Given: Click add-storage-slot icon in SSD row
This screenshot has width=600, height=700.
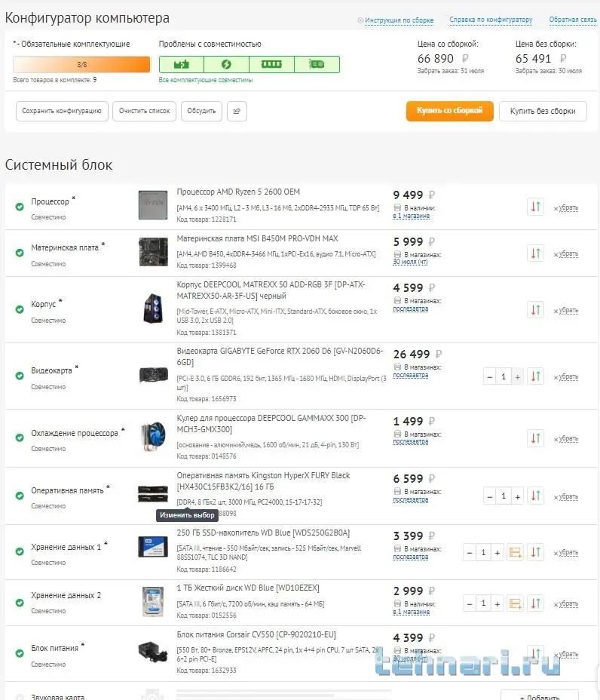Looking at the screenshot, I should tap(516, 552).
